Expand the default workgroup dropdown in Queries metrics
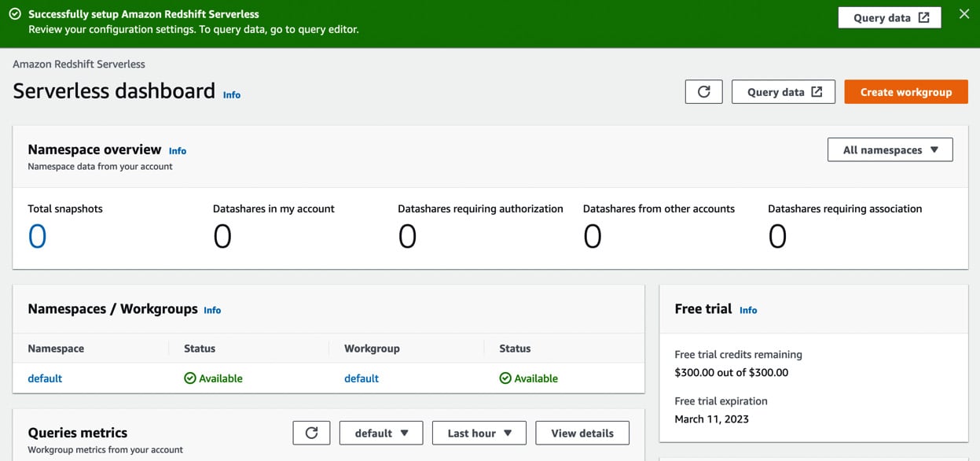The image size is (980, 461). click(x=381, y=433)
